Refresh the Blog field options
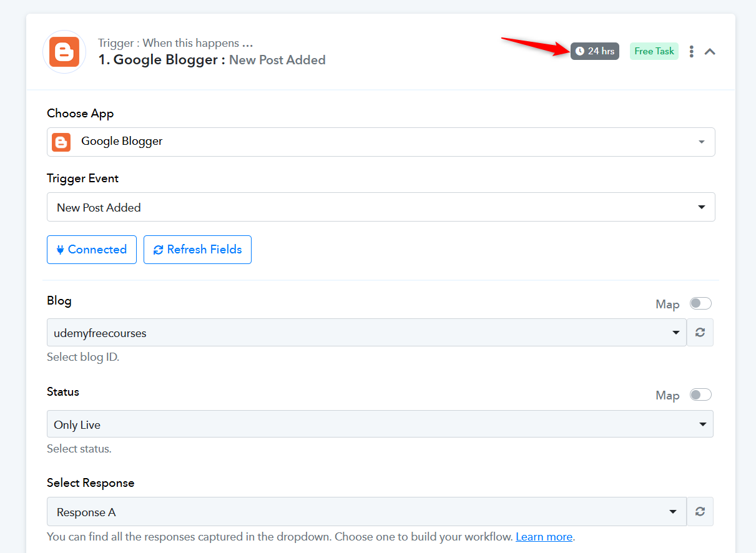The height and width of the screenshot is (553, 756). tap(700, 333)
